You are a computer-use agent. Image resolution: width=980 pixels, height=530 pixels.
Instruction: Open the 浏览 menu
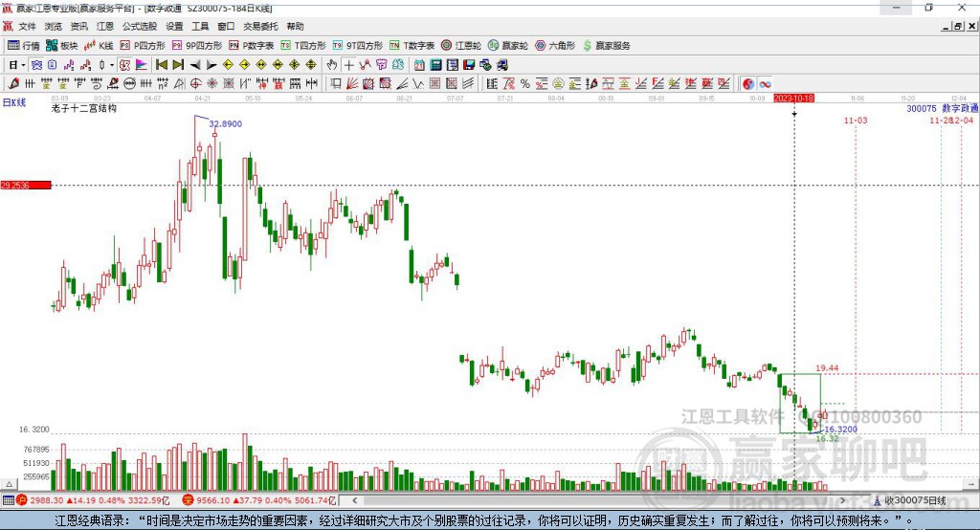tap(54, 26)
